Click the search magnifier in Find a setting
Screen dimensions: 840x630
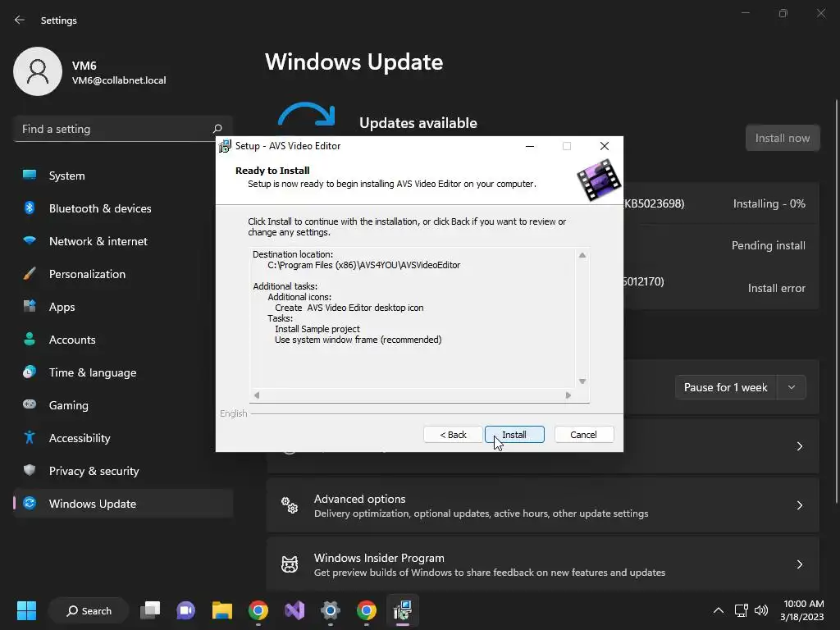[x=217, y=129]
